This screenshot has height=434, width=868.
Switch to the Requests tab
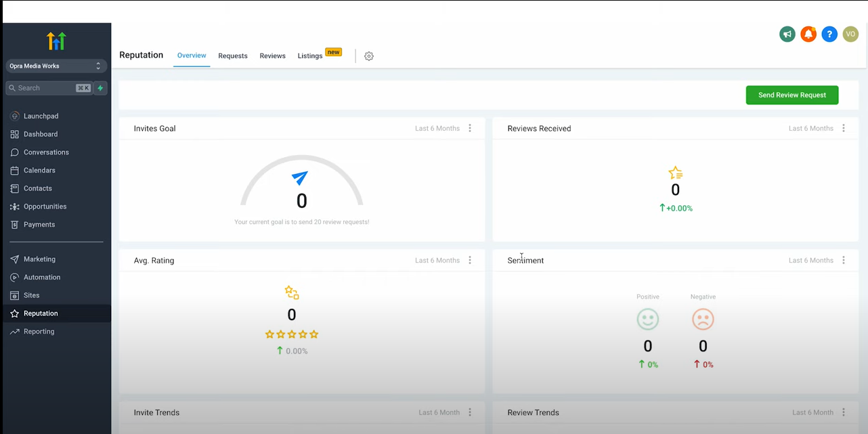233,56
